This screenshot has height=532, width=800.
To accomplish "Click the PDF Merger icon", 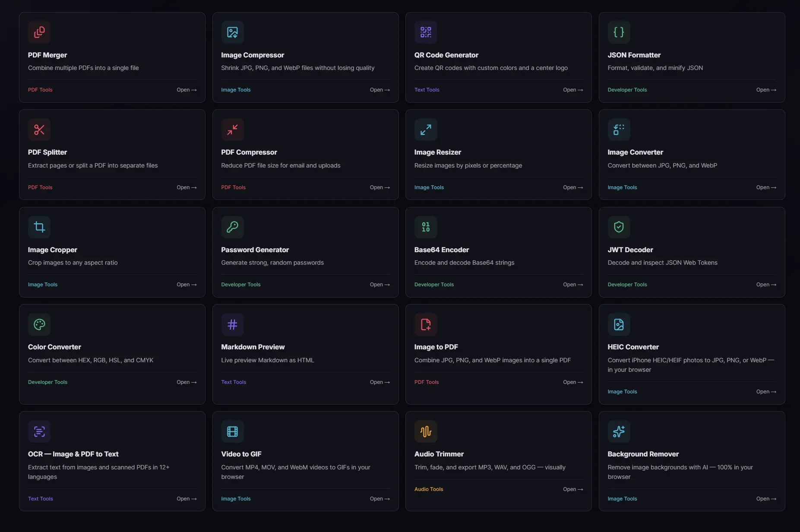I will pyautogui.click(x=39, y=32).
